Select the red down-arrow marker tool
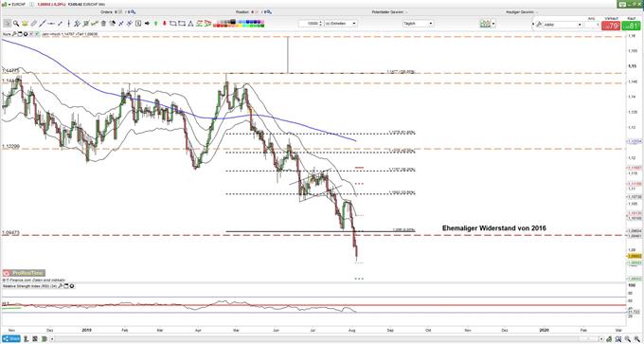 [164, 24]
